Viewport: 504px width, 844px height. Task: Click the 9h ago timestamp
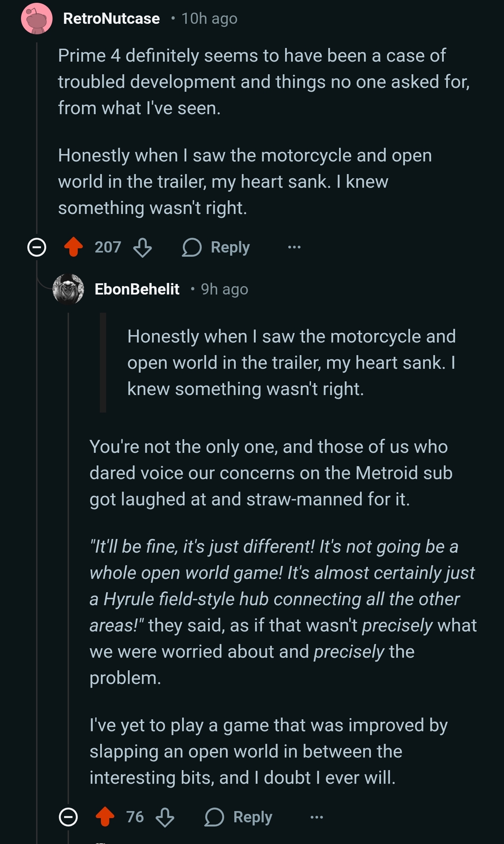click(x=225, y=289)
